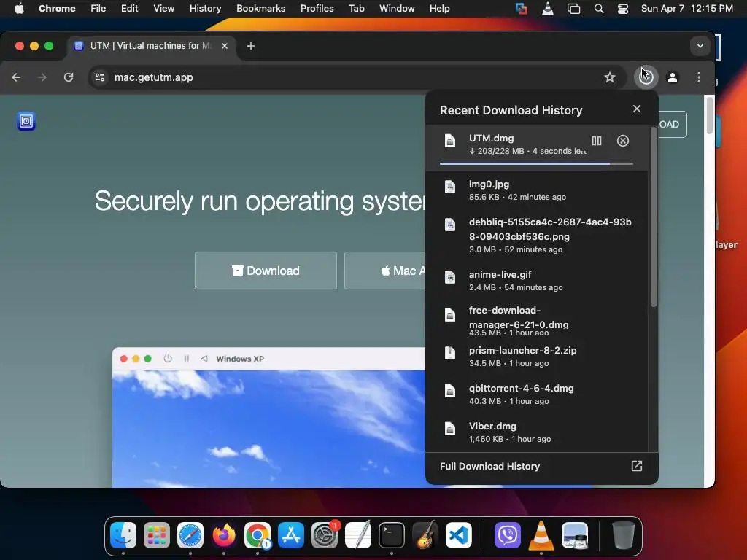Open Firefox from the Dock
This screenshot has width=747, height=560.
(x=224, y=534)
